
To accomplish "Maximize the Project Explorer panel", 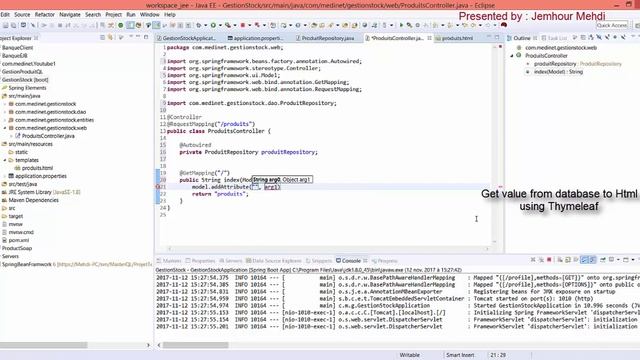I will point(146,38).
